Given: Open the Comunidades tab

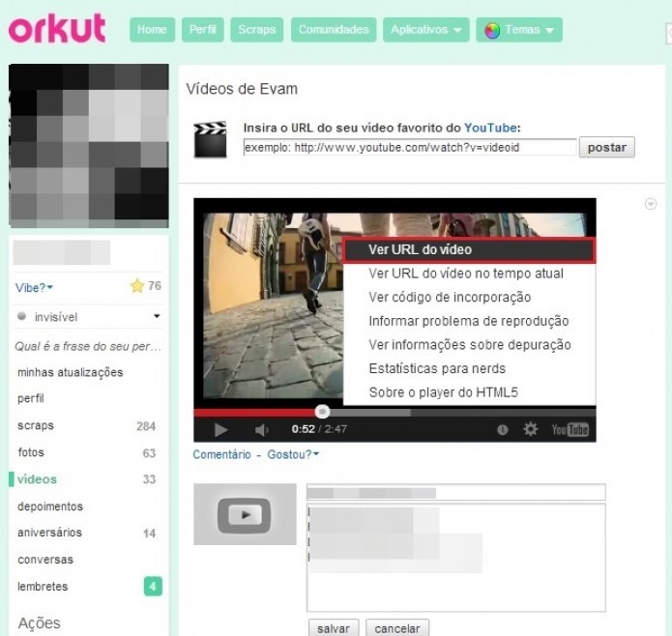Looking at the screenshot, I should pos(334,30).
